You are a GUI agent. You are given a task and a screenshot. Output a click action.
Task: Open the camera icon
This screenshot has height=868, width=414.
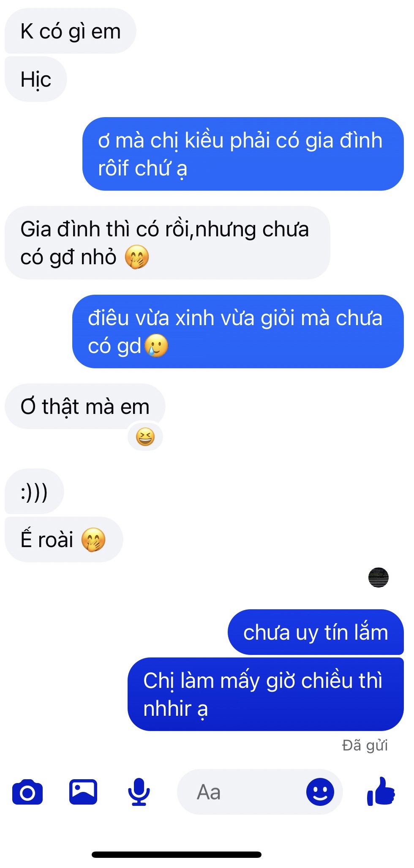(27, 792)
